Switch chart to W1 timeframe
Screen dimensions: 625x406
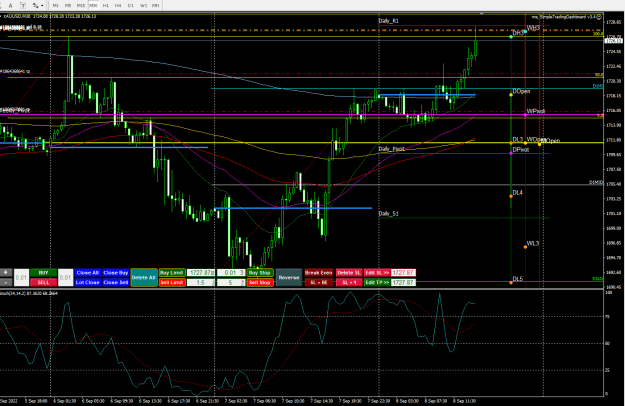point(143,6)
